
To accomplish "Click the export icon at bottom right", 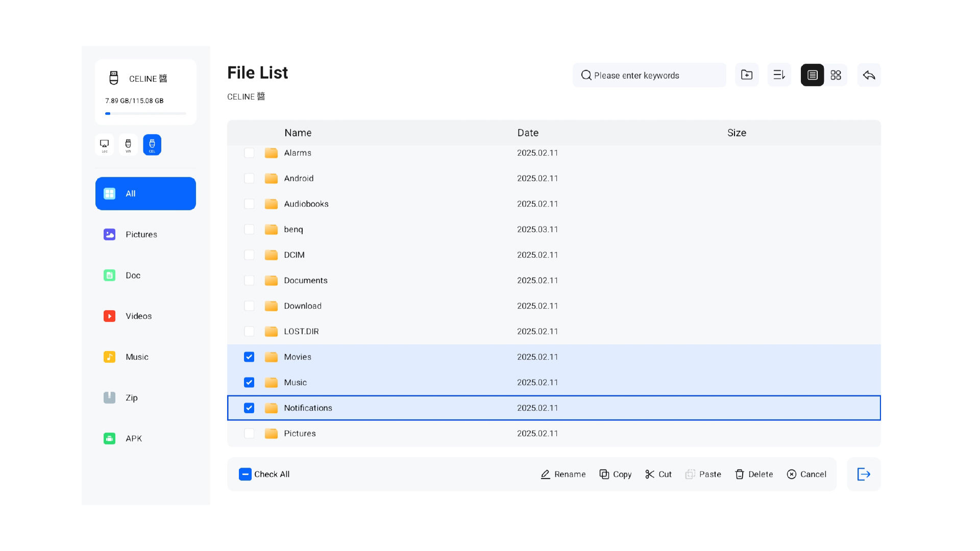I will point(864,474).
